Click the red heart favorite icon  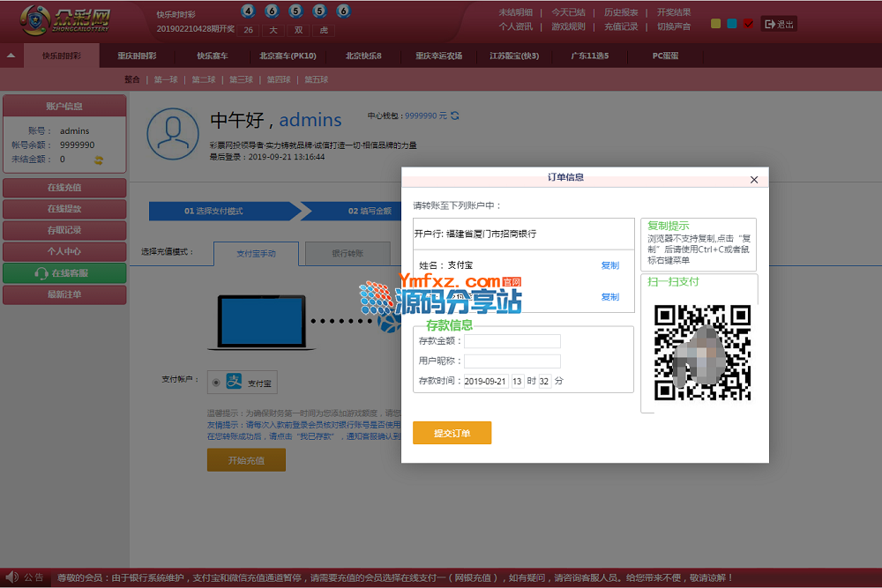[748, 24]
